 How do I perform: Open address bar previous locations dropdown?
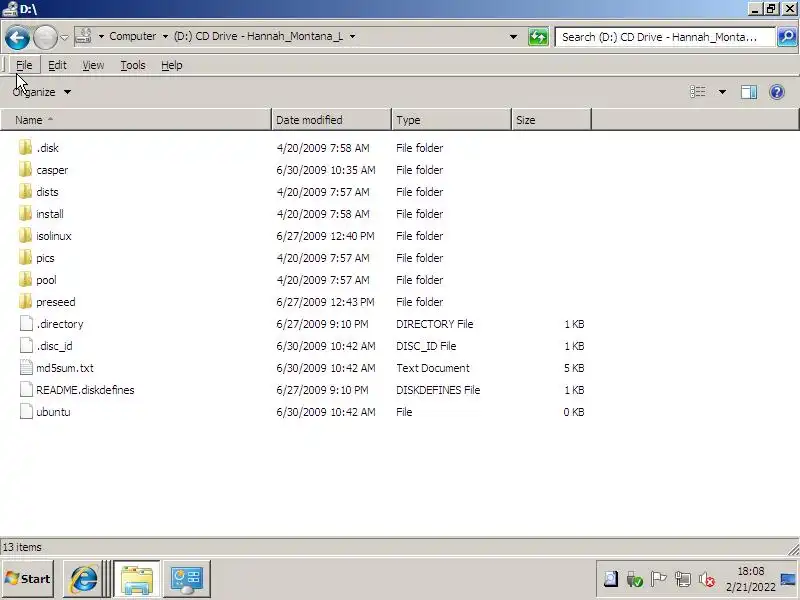point(513,37)
